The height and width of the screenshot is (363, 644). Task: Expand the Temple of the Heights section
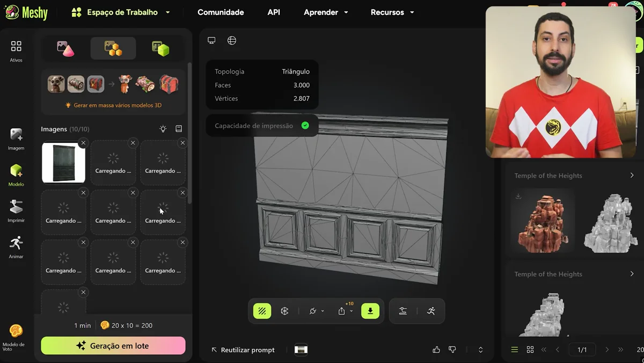pos(632,175)
